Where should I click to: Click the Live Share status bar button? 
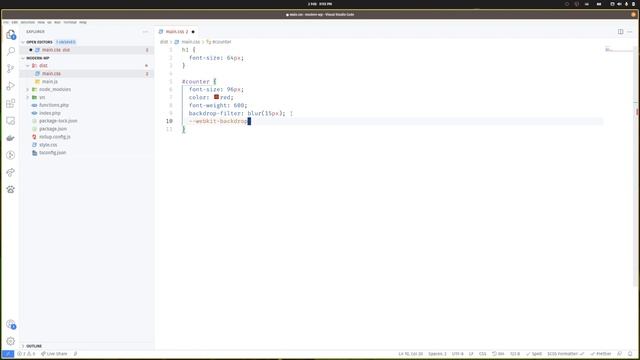54,354
